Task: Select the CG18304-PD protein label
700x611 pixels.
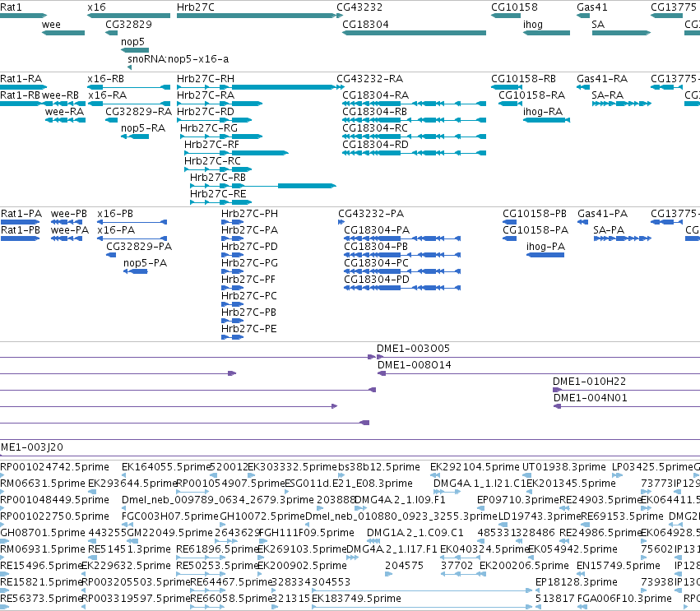Action: (x=377, y=280)
